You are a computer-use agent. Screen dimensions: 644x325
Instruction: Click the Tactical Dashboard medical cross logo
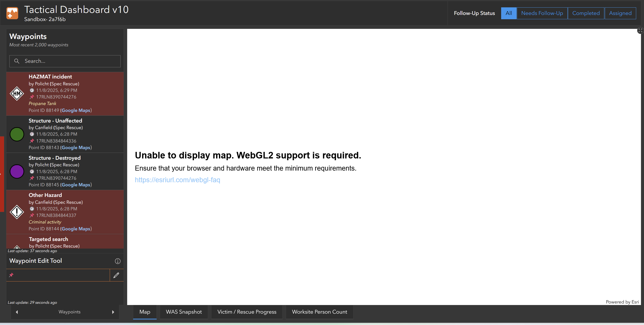(12, 13)
